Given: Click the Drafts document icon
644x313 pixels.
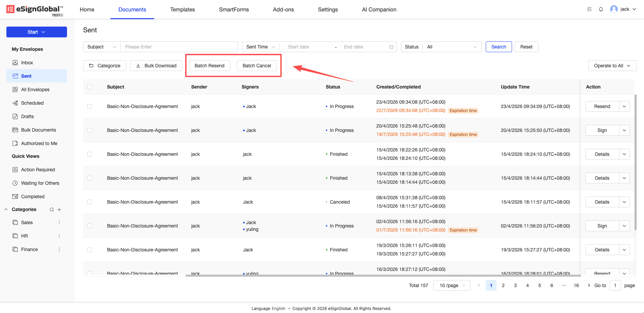Looking at the screenshot, I should pyautogui.click(x=15, y=116).
